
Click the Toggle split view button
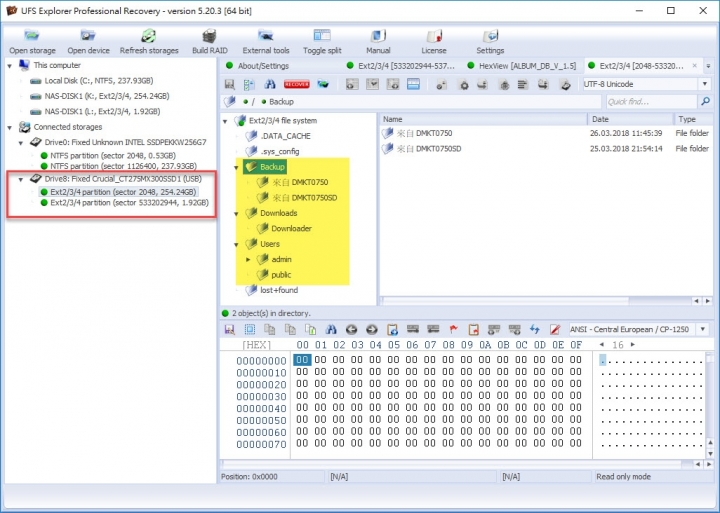[x=322, y=41]
